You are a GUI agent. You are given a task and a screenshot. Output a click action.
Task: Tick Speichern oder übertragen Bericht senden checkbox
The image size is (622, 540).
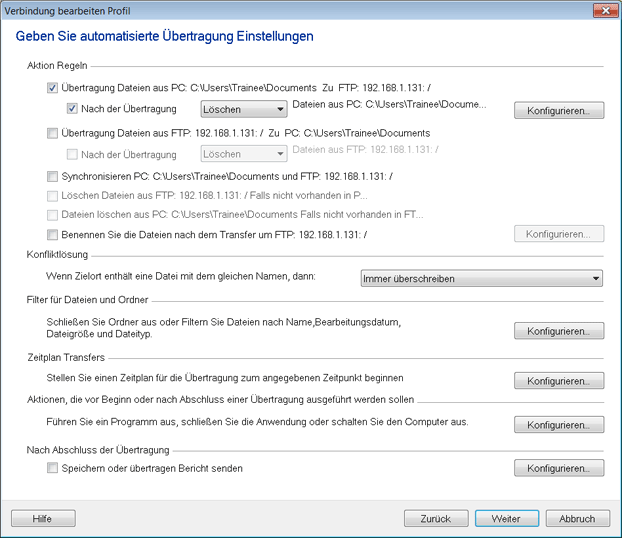[x=53, y=468]
